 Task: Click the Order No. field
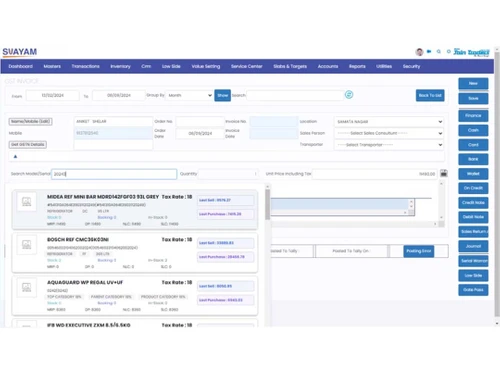(200, 122)
